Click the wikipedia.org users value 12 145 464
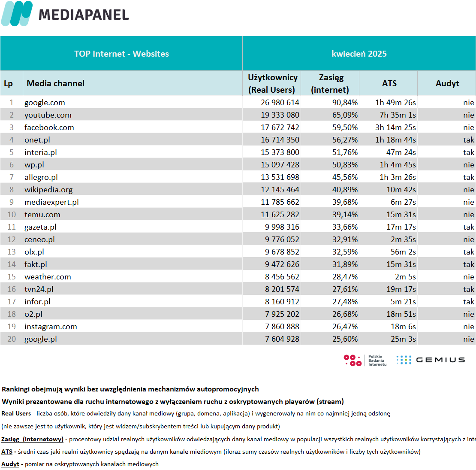This screenshot has height=470, width=476. tap(280, 190)
